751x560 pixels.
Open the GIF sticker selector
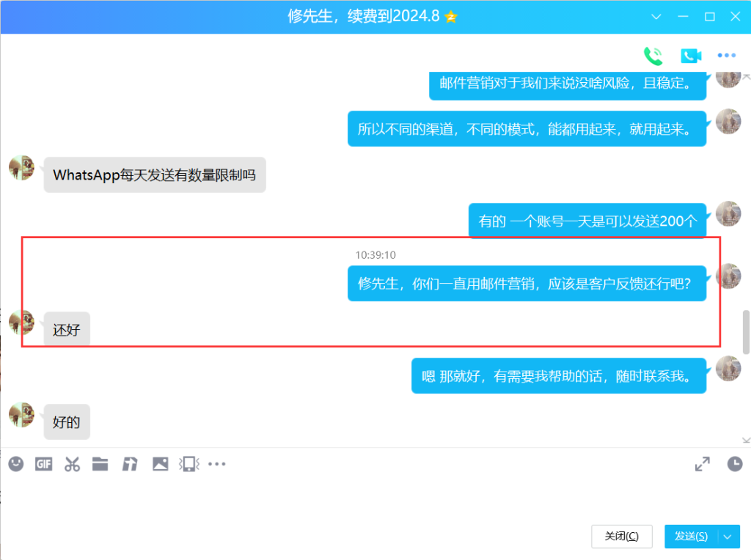pos(44,463)
